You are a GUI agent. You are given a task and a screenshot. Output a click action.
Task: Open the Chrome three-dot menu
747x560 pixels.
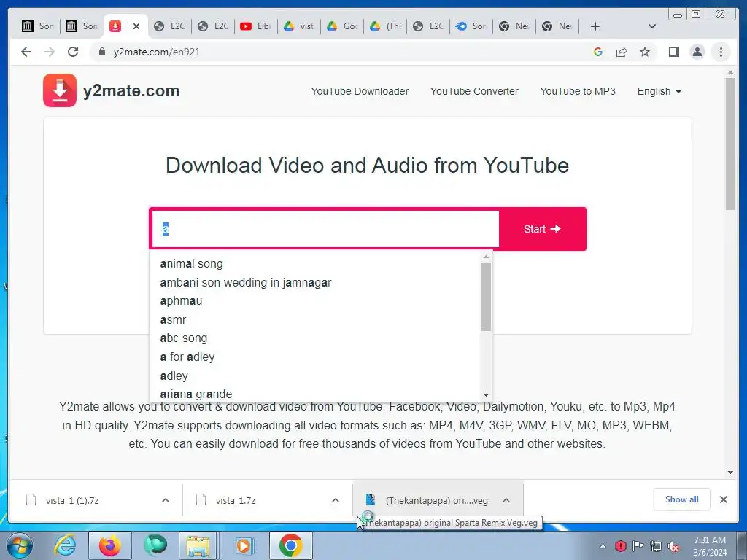(721, 52)
